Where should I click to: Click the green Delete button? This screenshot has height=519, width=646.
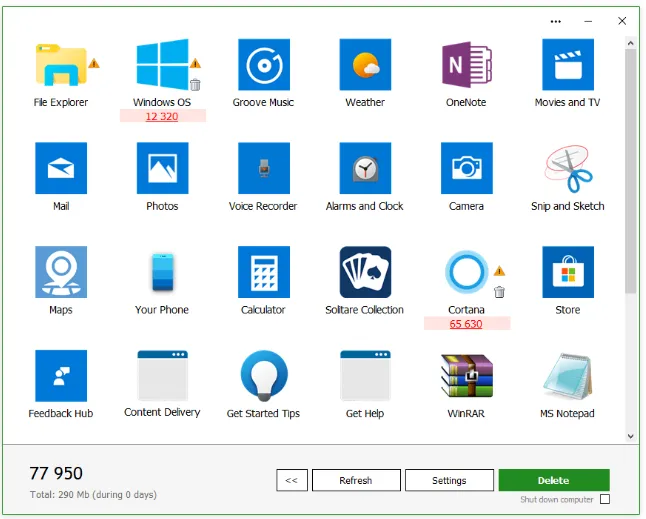(x=553, y=480)
